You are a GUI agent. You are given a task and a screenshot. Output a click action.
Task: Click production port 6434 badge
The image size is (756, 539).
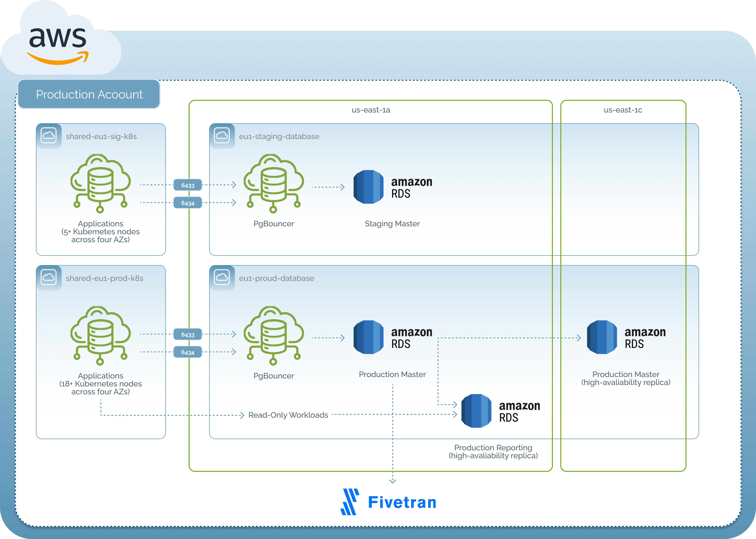[188, 352]
